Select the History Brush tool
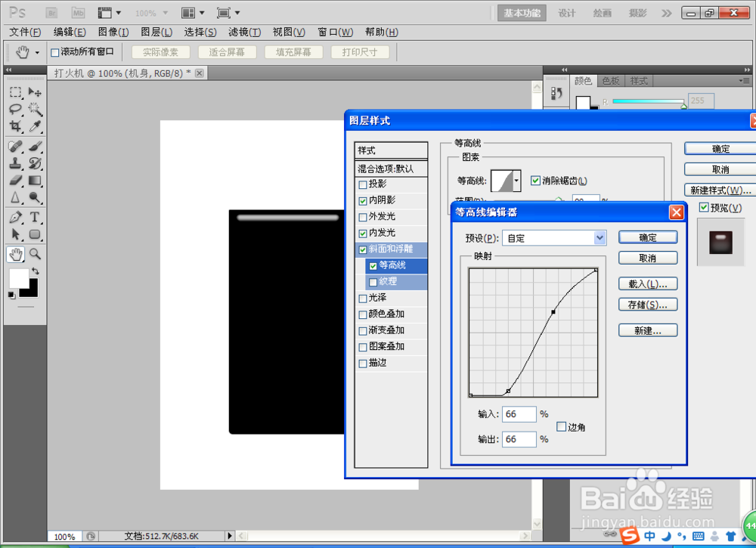 [x=35, y=163]
